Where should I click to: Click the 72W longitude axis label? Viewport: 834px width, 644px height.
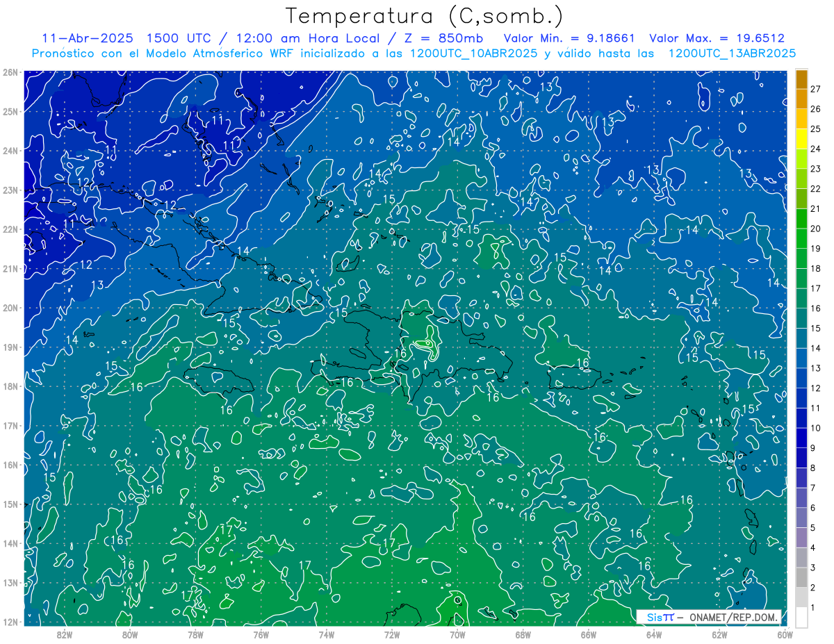[x=392, y=634]
